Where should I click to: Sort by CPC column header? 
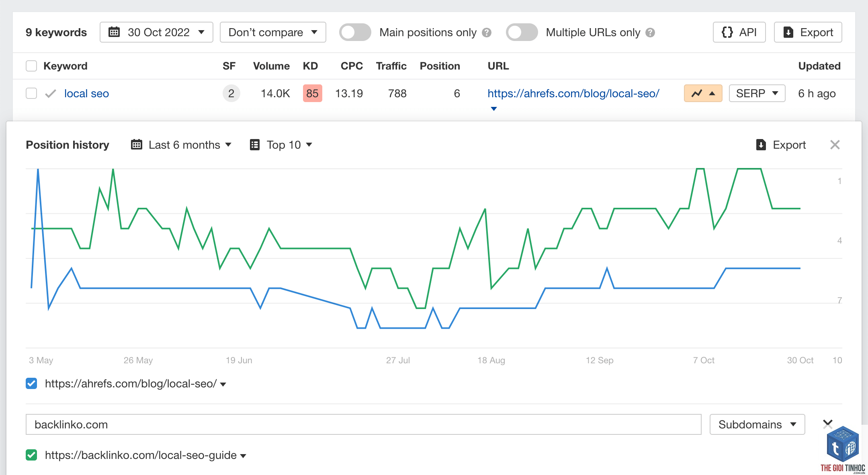(x=352, y=66)
